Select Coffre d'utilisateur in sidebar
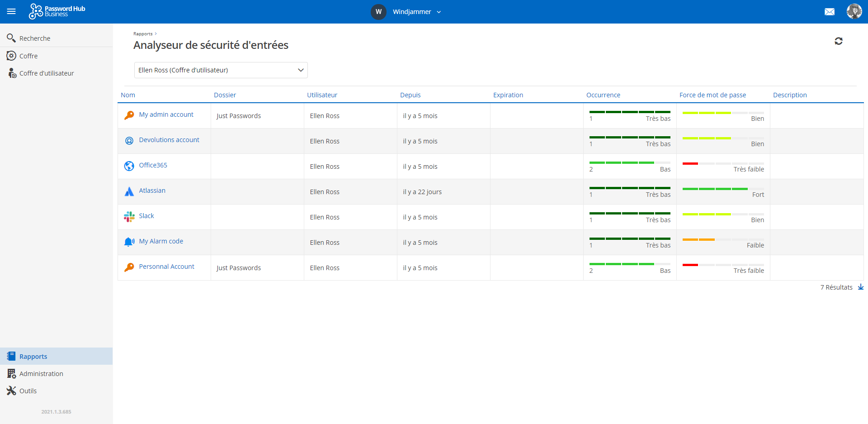 tap(47, 73)
